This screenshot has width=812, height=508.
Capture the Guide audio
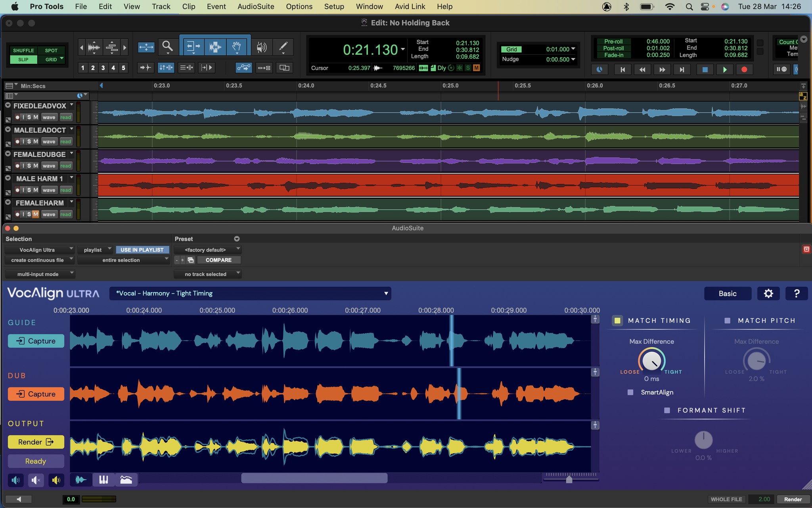[36, 341]
